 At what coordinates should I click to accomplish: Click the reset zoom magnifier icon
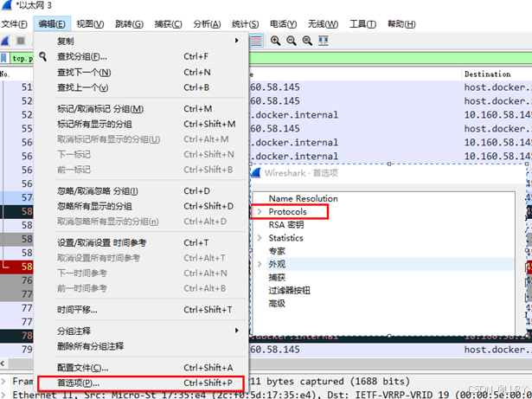click(307, 41)
